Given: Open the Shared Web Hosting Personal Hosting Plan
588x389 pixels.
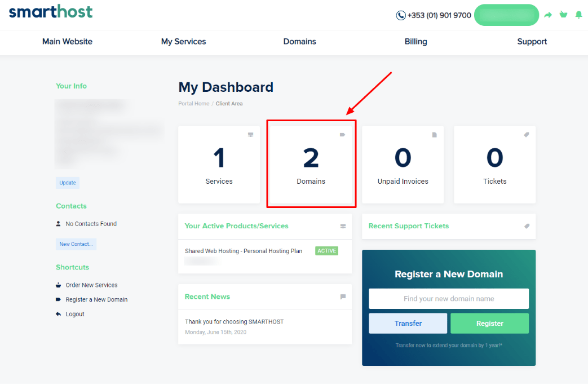Looking at the screenshot, I should 244,251.
